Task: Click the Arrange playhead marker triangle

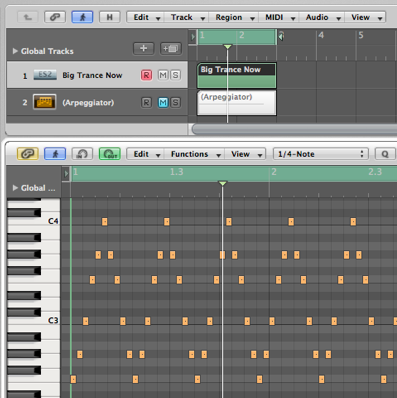Action: pyautogui.click(x=228, y=47)
